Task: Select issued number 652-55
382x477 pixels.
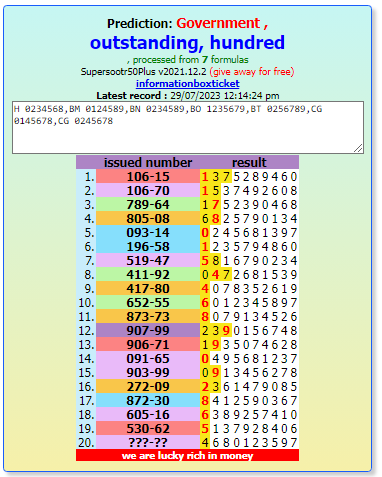Action: coord(148,302)
